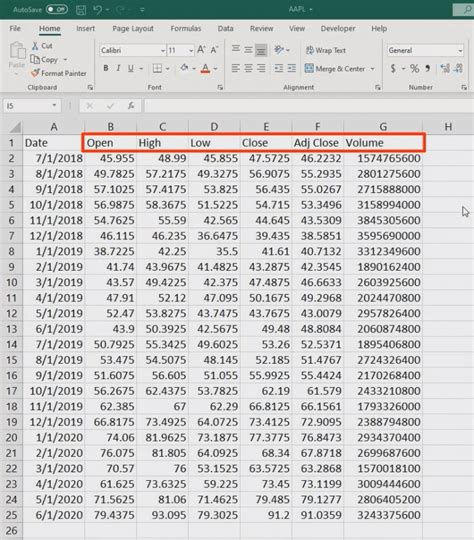Open the Alignment settings dialog launcher
Screen dimensions: 474x540
(x=378, y=88)
